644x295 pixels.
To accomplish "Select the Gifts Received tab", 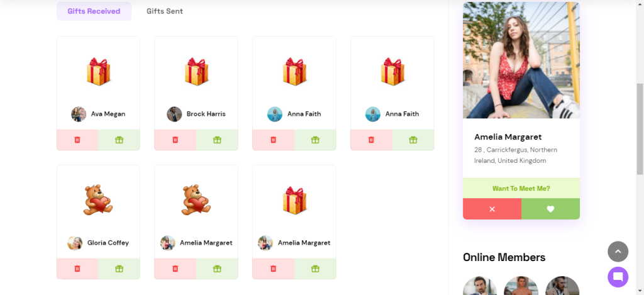I will point(94,11).
